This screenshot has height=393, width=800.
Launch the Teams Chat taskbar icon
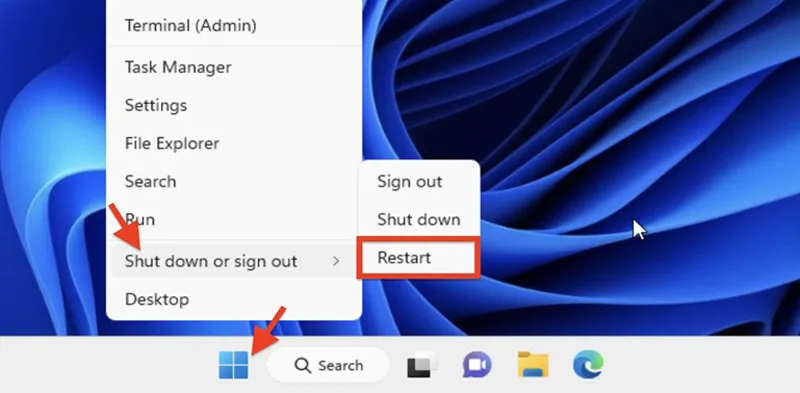477,365
